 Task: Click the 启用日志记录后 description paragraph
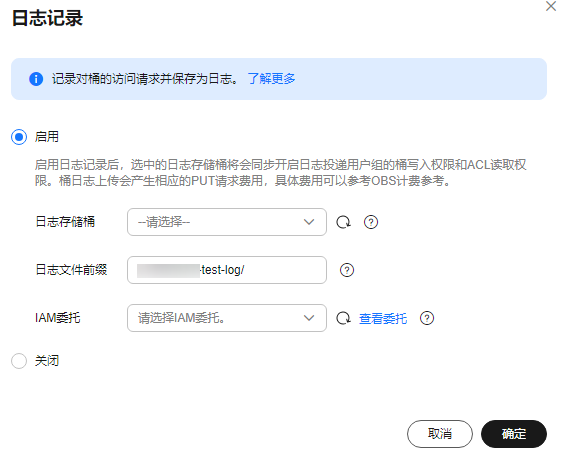point(281,173)
